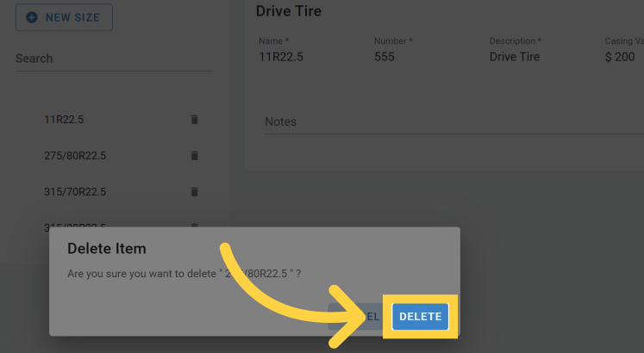Screen dimensions: 644x353
Task: Delete the 11R22.5 size via trash icon
Action: pos(194,120)
